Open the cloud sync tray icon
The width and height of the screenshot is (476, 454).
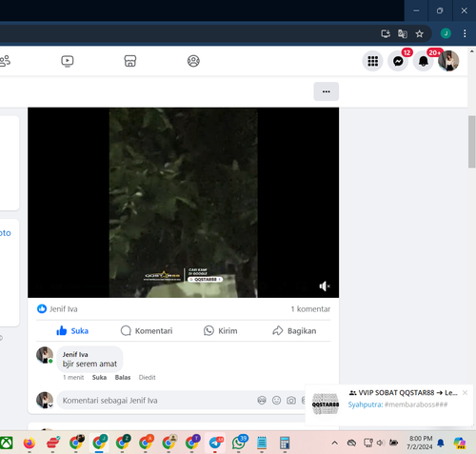point(351,443)
